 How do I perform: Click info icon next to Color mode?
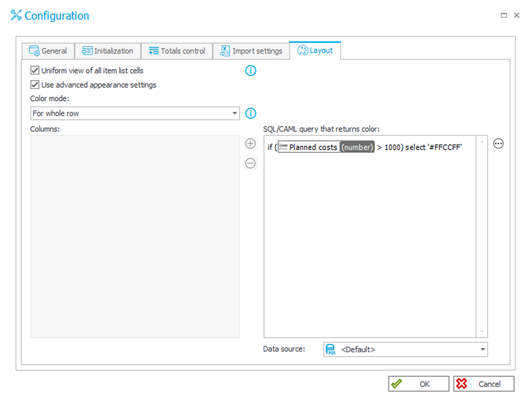(250, 113)
